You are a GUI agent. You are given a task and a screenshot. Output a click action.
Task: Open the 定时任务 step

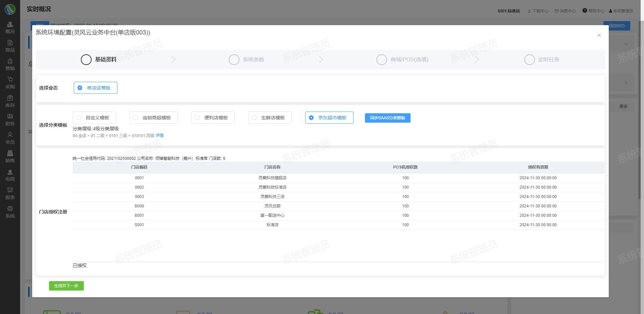[542, 60]
